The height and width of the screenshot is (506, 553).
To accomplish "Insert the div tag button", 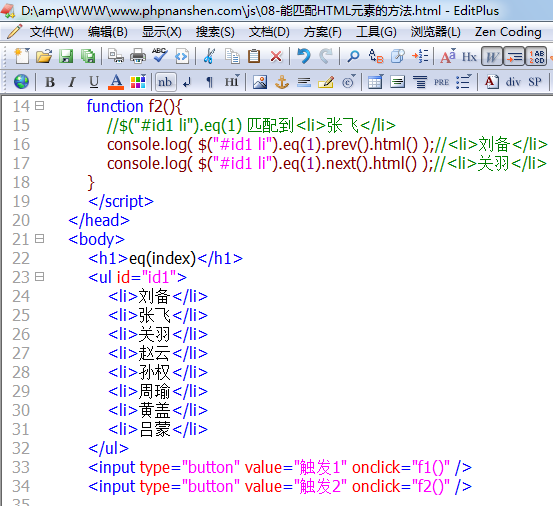I will pyautogui.click(x=513, y=82).
